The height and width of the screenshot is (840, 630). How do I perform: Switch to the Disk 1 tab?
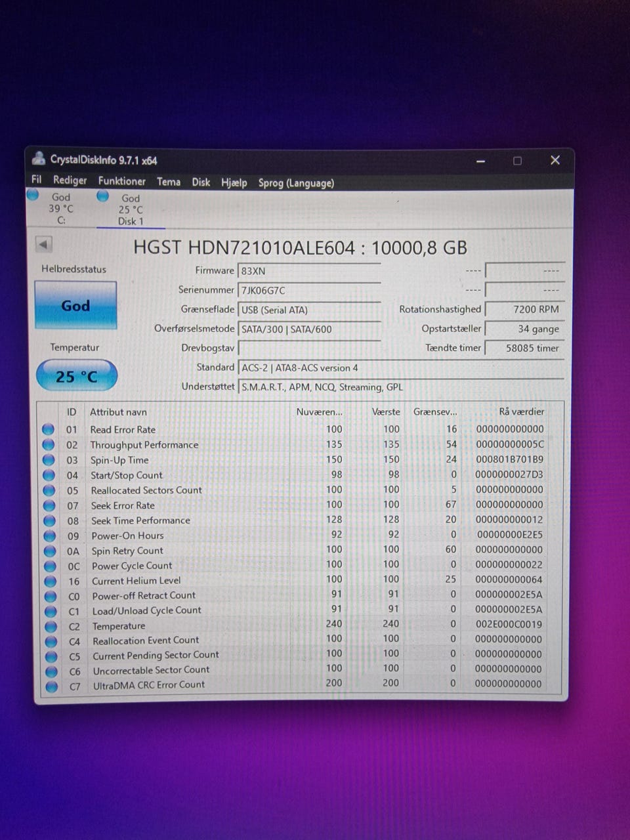coord(130,210)
